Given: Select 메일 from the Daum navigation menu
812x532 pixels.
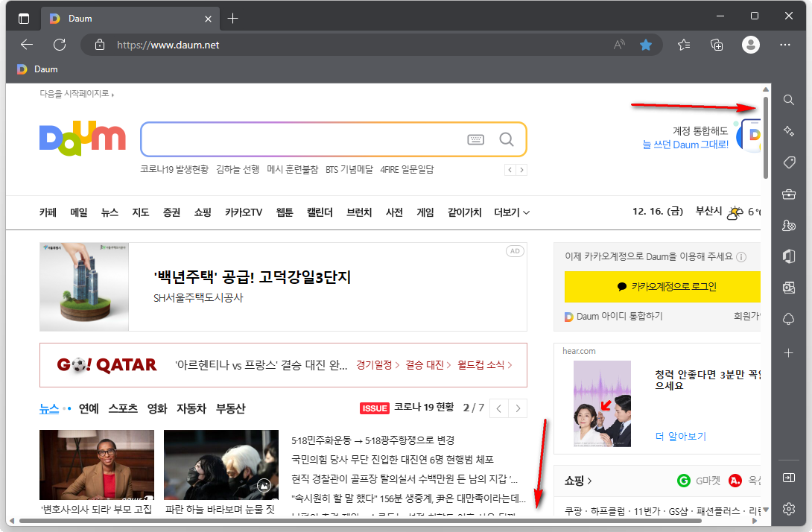Looking at the screenshot, I should click(78, 212).
